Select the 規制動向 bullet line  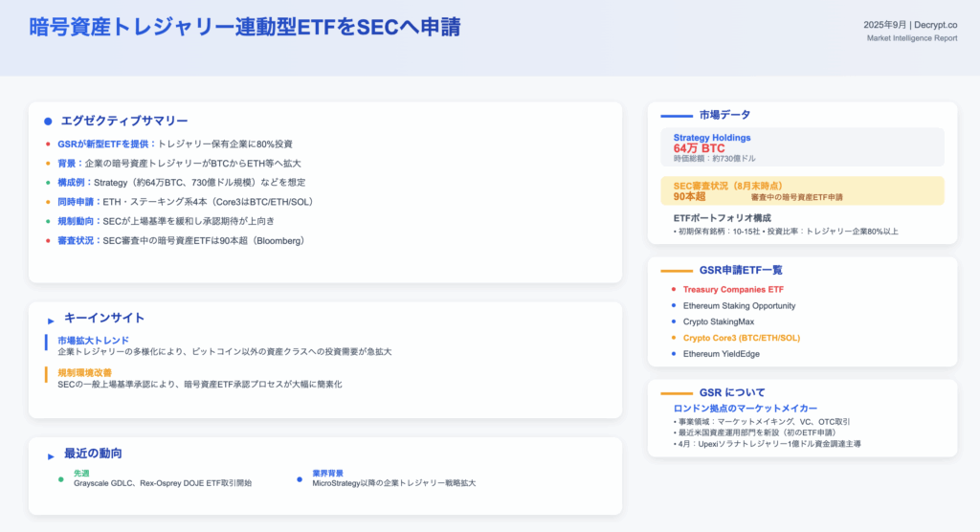click(x=167, y=221)
